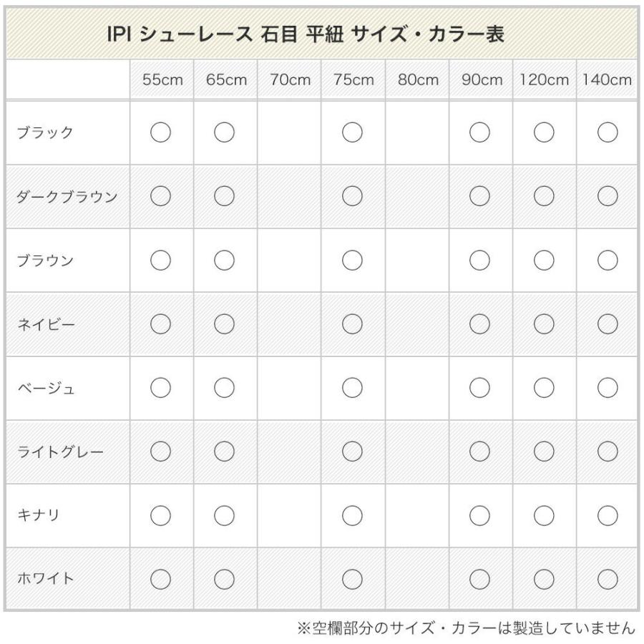Select the ライトグレー 140cm circle

[x=608, y=452]
